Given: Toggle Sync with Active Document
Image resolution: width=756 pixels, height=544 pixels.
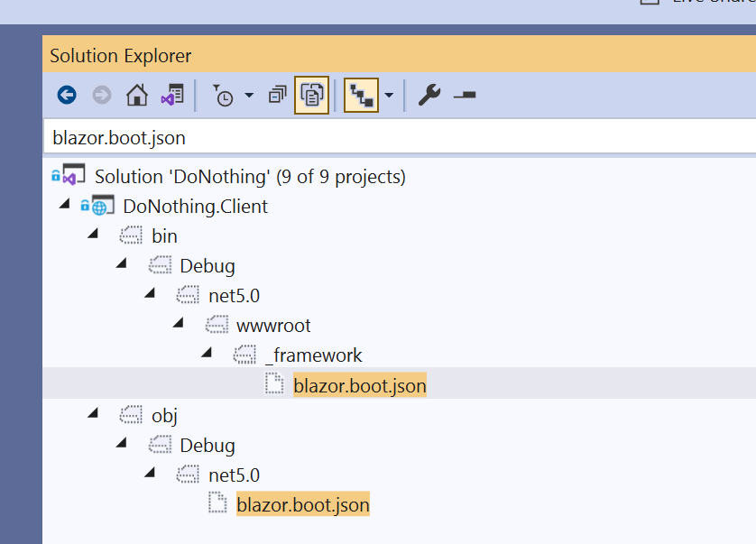Looking at the screenshot, I should point(362,95).
